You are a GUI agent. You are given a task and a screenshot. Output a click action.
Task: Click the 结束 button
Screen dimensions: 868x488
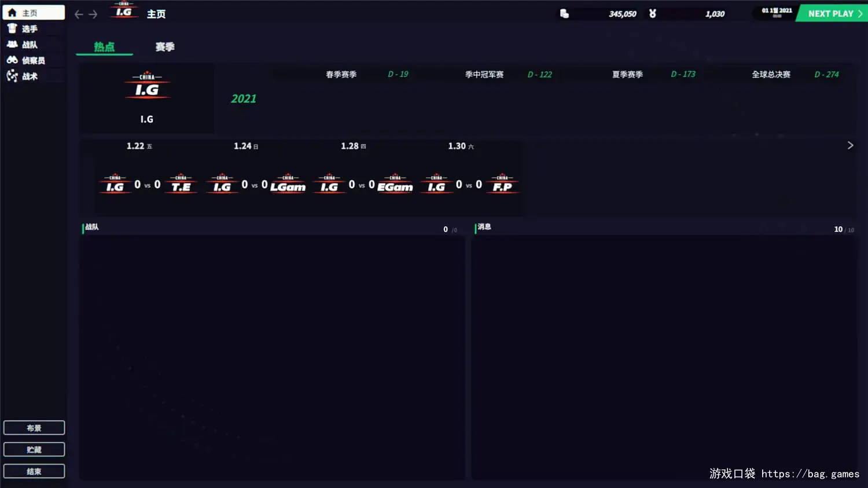coord(34,471)
